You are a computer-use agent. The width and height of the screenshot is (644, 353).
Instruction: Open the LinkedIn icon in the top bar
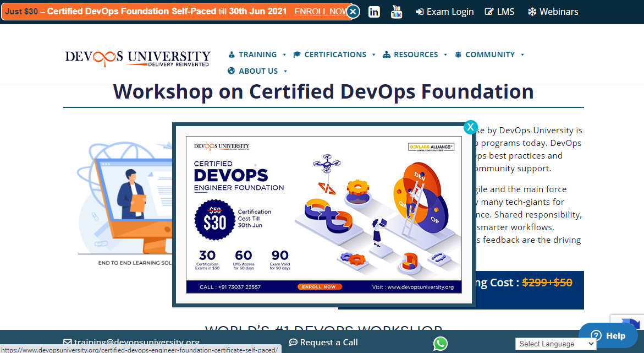pos(374,12)
